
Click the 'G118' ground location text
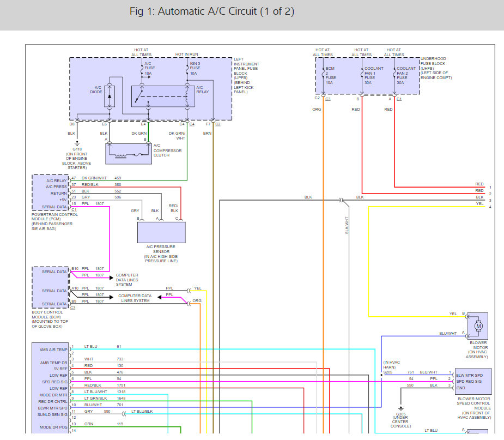pos(77,158)
